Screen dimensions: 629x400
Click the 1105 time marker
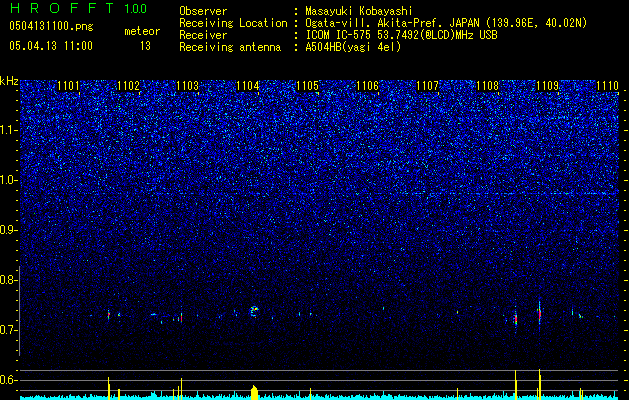click(x=308, y=86)
